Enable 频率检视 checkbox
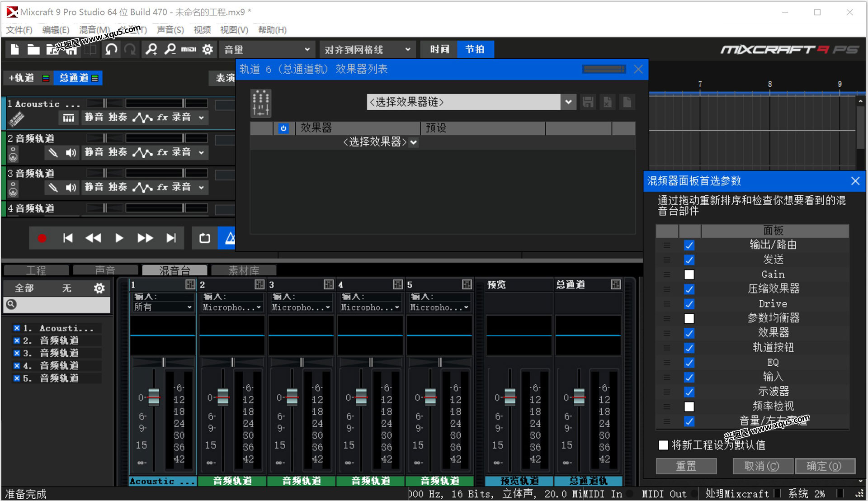Image resolution: width=868 pixels, height=501 pixels. (689, 406)
